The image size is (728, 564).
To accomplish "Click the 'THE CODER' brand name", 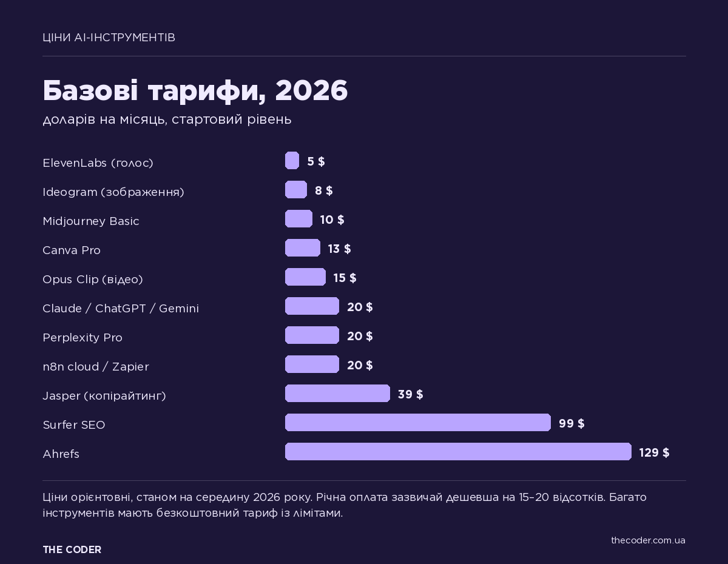I will point(72,549).
